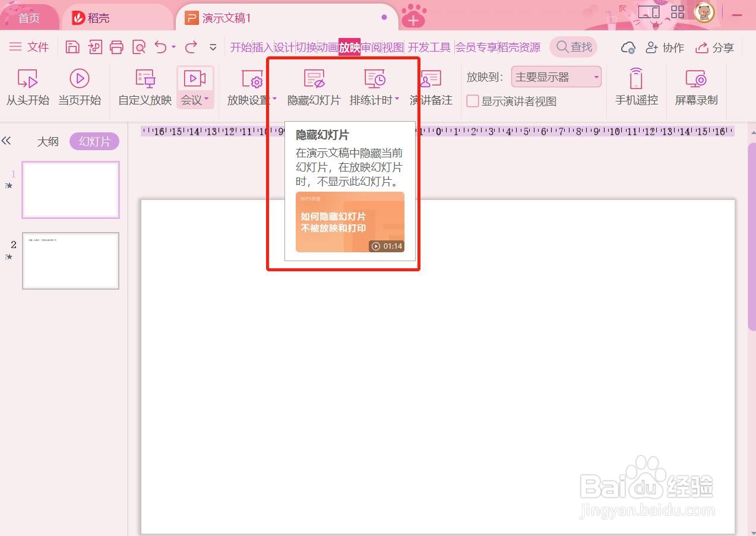The image size is (756, 536).
Task: Click the 协作 collaborate button
Action: pyautogui.click(x=665, y=47)
